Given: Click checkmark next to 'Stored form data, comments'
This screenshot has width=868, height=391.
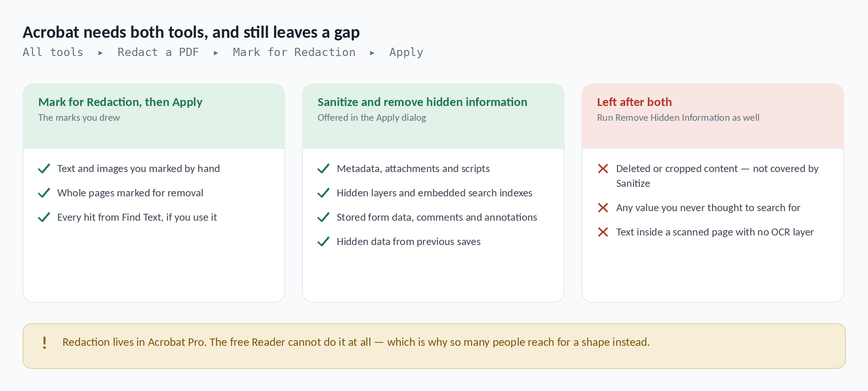Looking at the screenshot, I should pos(324,217).
